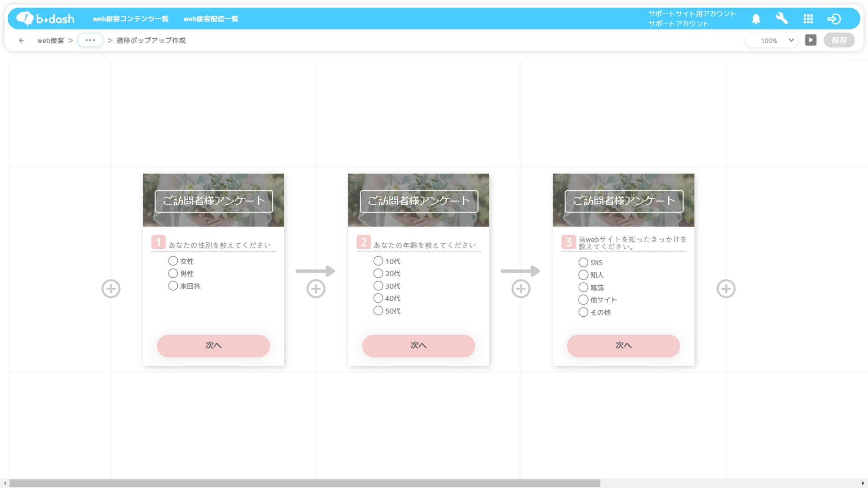Choose the 50代 radio option

[x=378, y=310]
